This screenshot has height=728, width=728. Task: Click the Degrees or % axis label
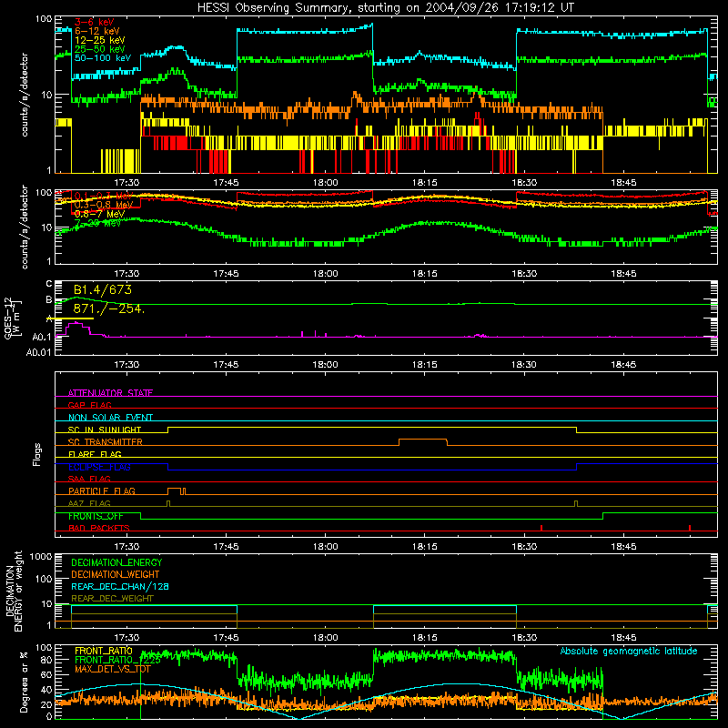point(24,682)
